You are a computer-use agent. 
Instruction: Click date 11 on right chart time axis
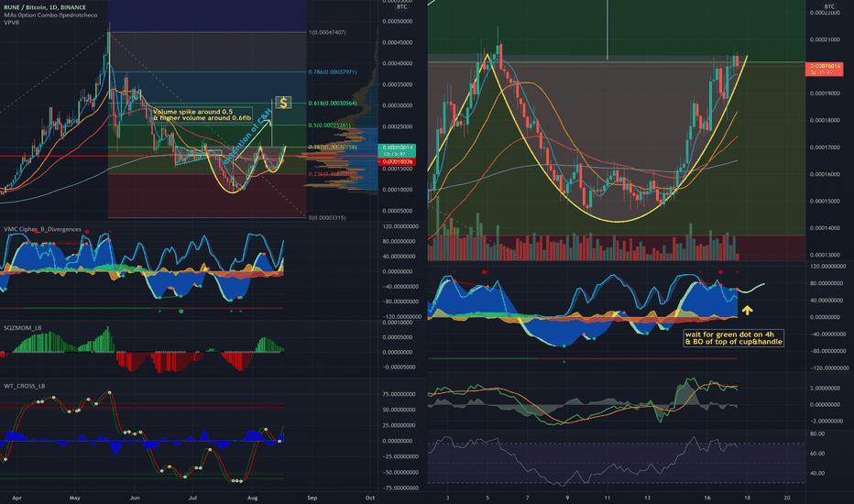(x=608, y=498)
